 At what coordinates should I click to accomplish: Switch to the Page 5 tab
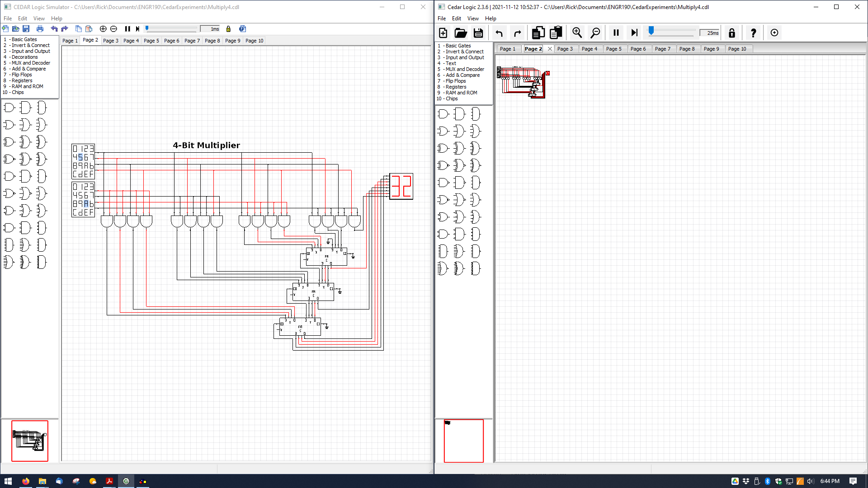pyautogui.click(x=151, y=41)
